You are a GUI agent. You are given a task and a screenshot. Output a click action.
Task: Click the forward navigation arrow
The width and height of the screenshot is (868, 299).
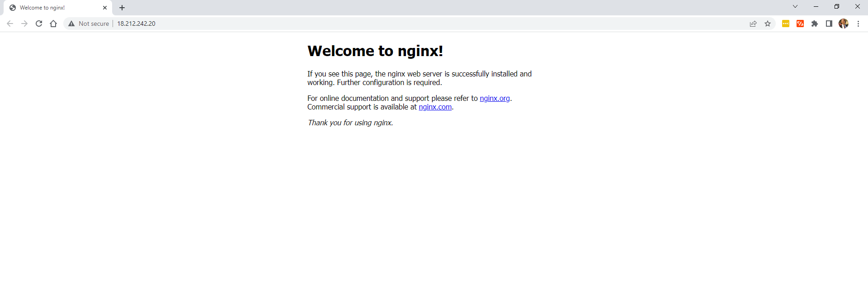24,24
